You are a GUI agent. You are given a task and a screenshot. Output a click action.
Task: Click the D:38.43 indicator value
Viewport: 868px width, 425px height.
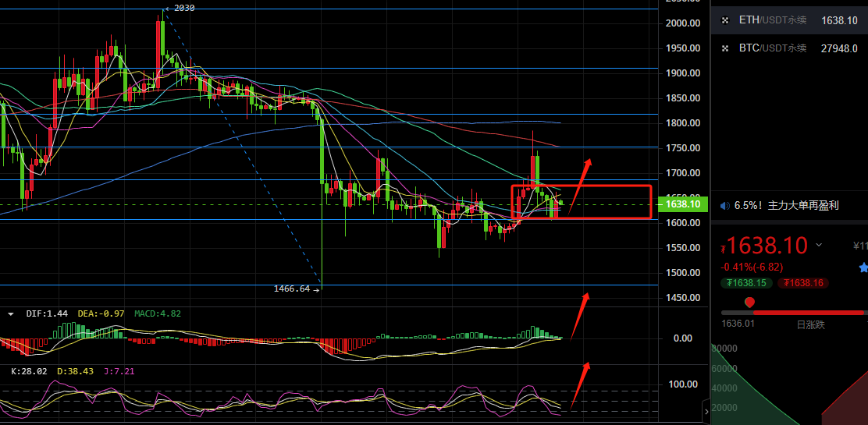(76, 371)
